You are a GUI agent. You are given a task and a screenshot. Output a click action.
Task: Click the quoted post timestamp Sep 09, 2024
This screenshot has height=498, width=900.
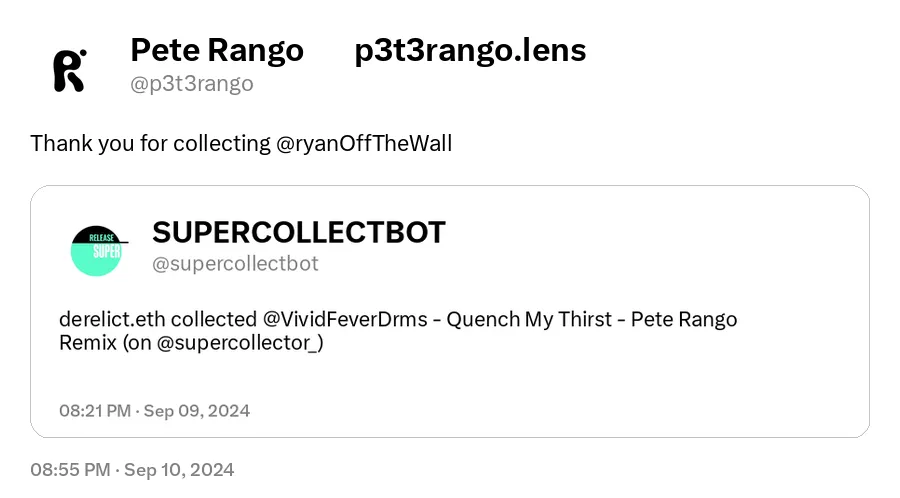(x=197, y=411)
